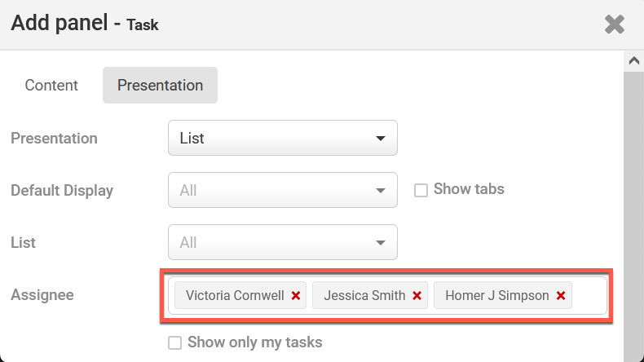Image resolution: width=644 pixels, height=362 pixels.
Task: Click empty space in Assignee field
Action: [x=590, y=296]
